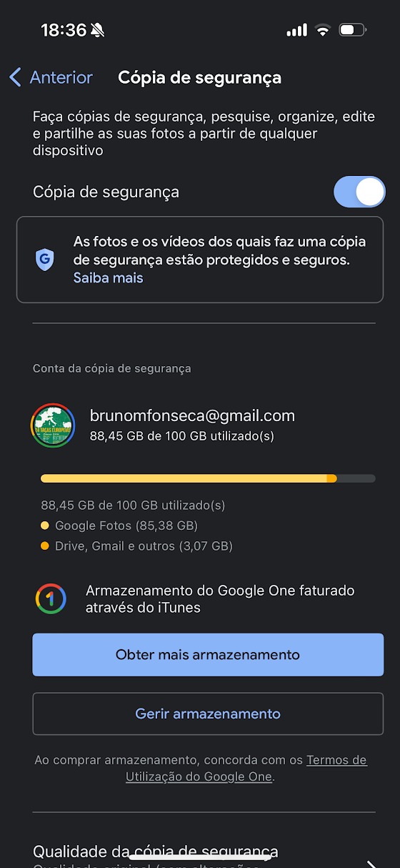The width and height of the screenshot is (400, 868).
Task: Click the orange Drive, Gmail legend dot
Action: point(45,546)
